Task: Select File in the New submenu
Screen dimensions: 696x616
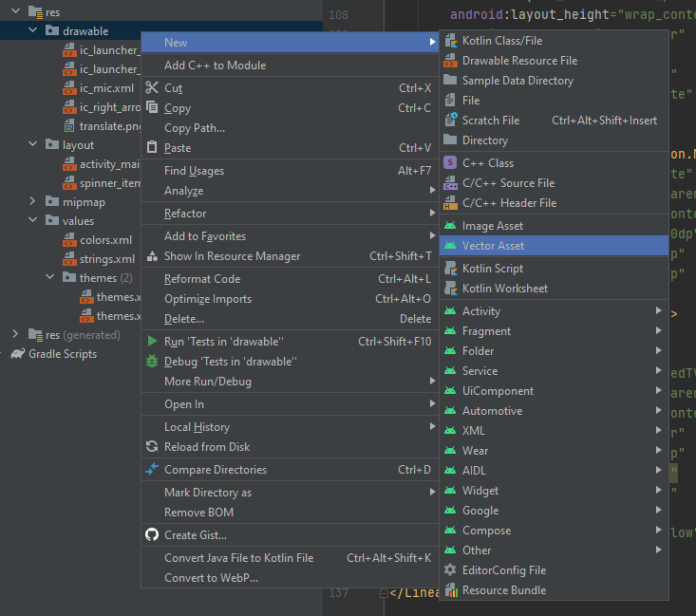Action: coord(554,101)
